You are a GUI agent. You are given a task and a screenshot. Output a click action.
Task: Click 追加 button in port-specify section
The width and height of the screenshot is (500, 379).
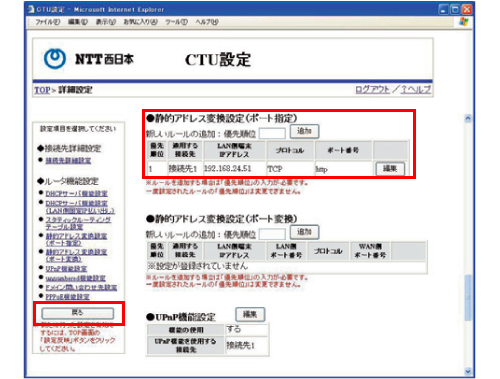304,131
